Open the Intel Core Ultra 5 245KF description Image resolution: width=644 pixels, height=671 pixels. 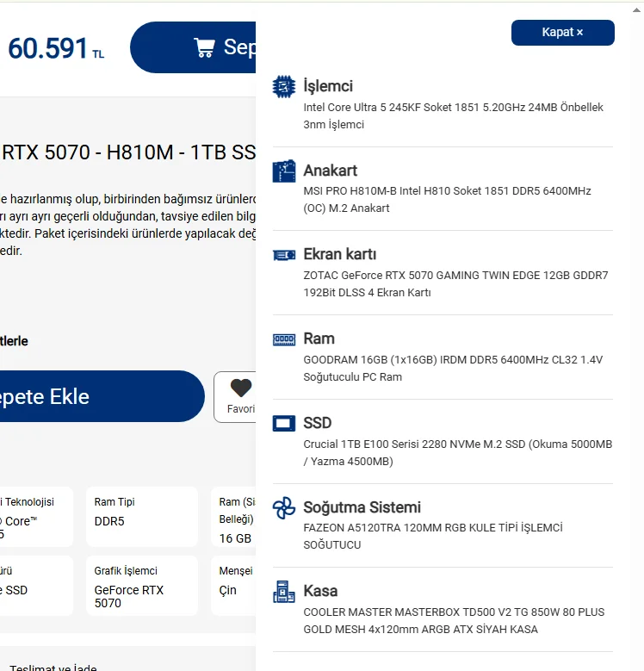[453, 116]
